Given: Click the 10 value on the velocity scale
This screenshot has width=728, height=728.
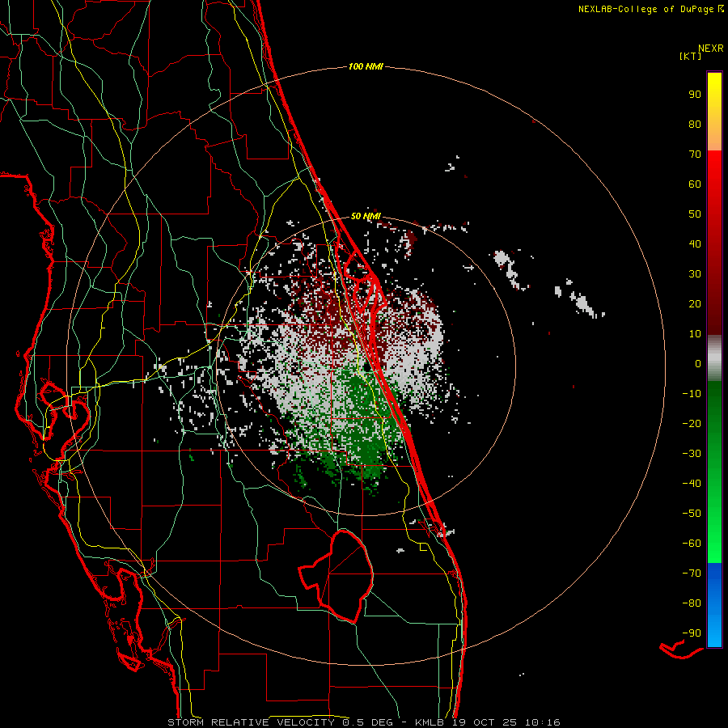Looking at the screenshot, I should [x=695, y=334].
